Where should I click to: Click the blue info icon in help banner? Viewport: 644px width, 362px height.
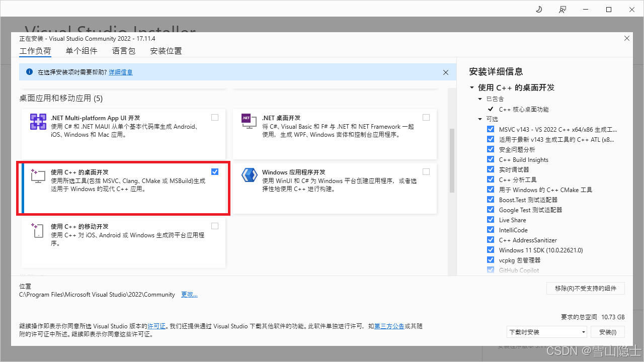point(29,72)
